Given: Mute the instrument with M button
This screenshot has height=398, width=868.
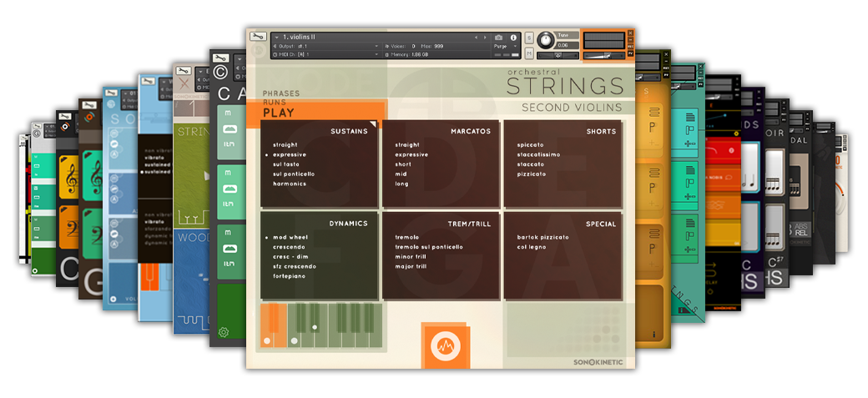Looking at the screenshot, I should [x=529, y=53].
